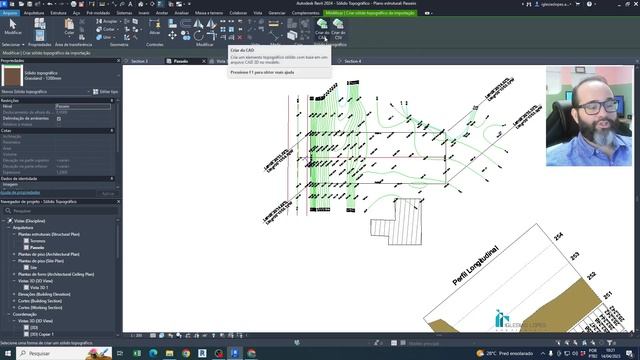Select the Move tool icon
Image resolution: width=640 pixels, height=360 pixels.
[172, 36]
